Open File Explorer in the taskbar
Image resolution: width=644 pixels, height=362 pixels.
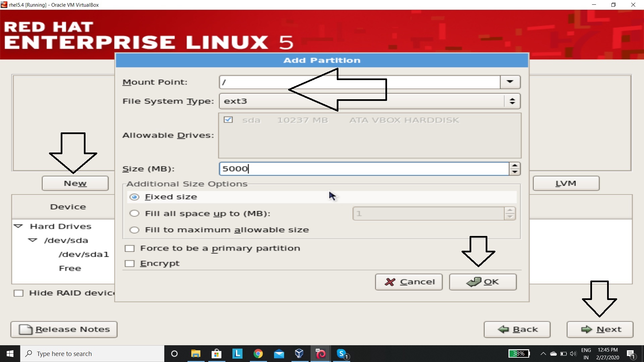pos(196,354)
